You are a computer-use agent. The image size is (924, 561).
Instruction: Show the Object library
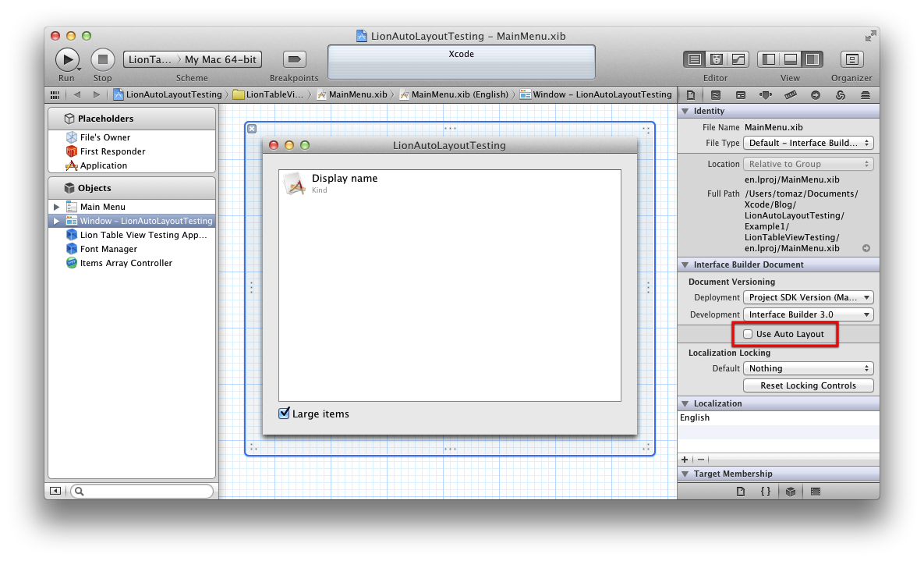tap(791, 492)
